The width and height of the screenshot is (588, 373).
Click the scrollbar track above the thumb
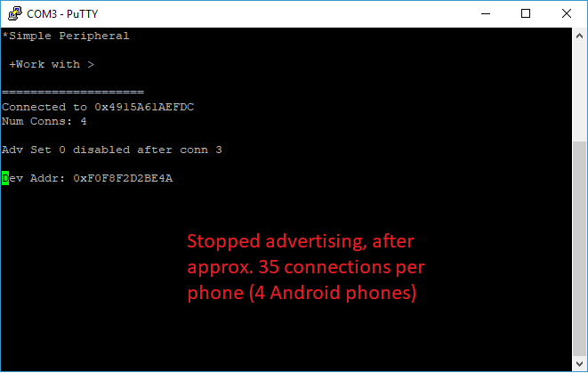coord(579,93)
